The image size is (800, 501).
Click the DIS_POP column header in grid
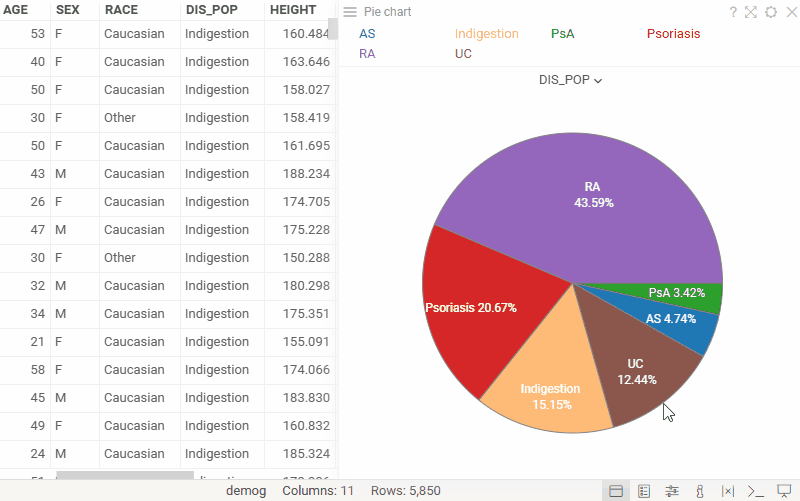coord(212,9)
